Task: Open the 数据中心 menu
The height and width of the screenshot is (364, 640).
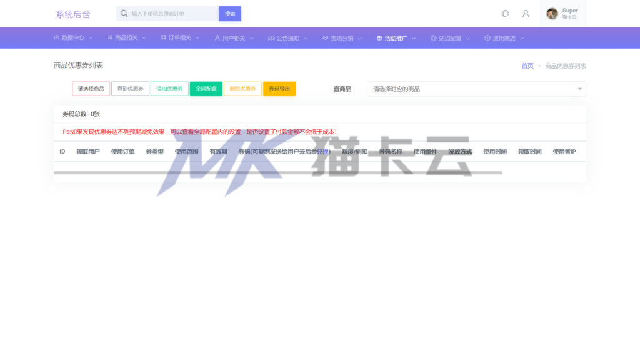Action: (73, 37)
